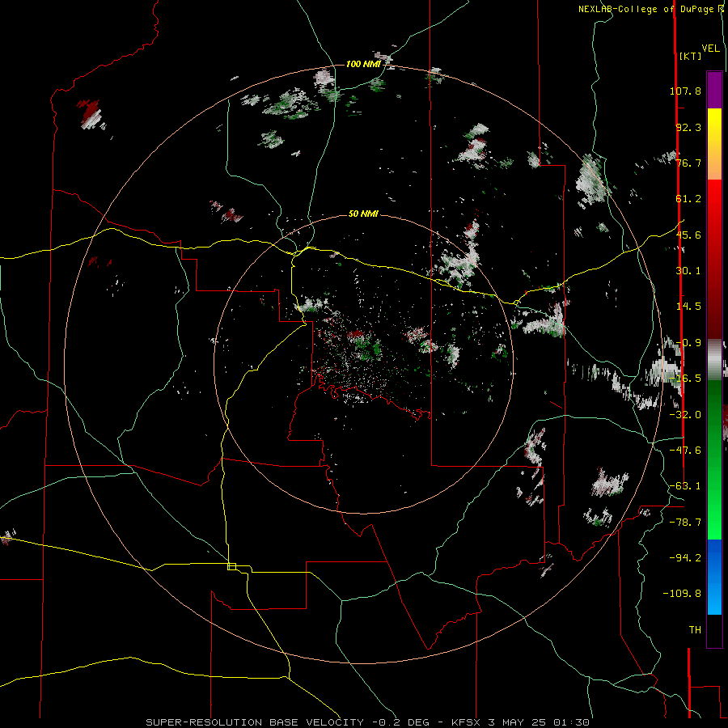This screenshot has width=728, height=728.
Task: Click the 76.7 velocity scale value
Action: (x=688, y=163)
